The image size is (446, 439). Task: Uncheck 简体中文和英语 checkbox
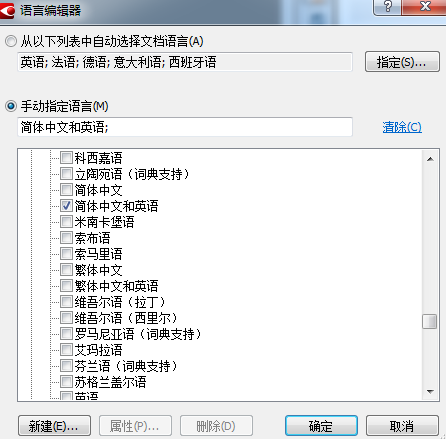[x=66, y=206]
